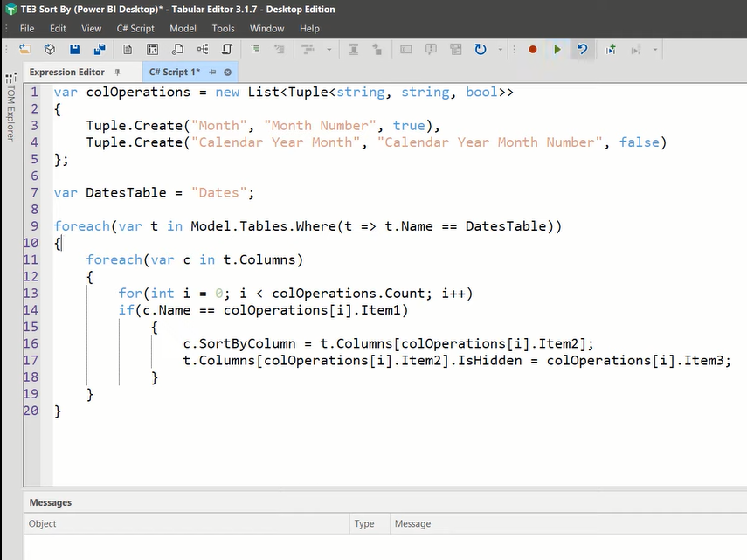The height and width of the screenshot is (560, 747).
Task: Open the File menu
Action: [27, 29]
